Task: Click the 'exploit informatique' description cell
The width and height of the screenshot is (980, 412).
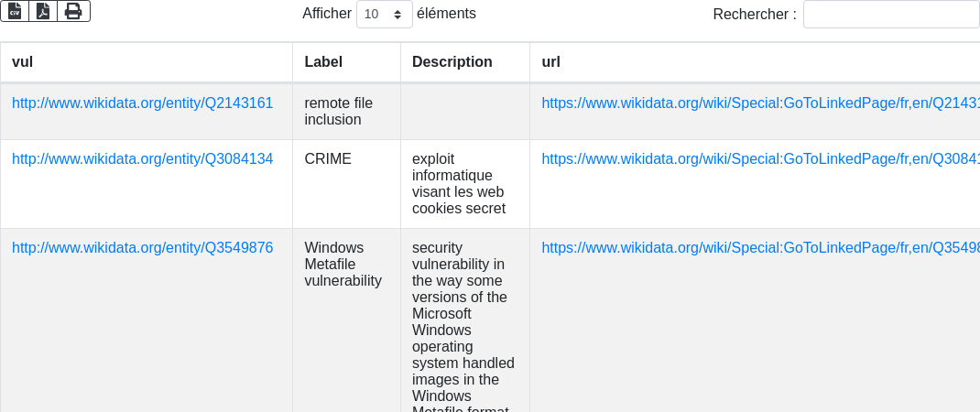Action: click(x=458, y=183)
